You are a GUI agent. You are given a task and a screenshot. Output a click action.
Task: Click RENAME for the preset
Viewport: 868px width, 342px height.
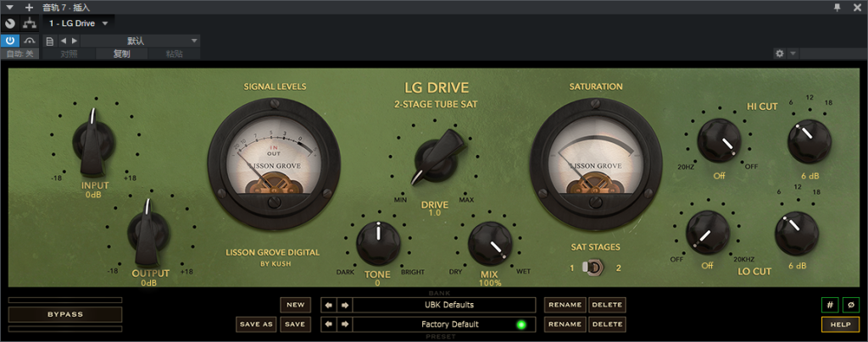click(565, 324)
